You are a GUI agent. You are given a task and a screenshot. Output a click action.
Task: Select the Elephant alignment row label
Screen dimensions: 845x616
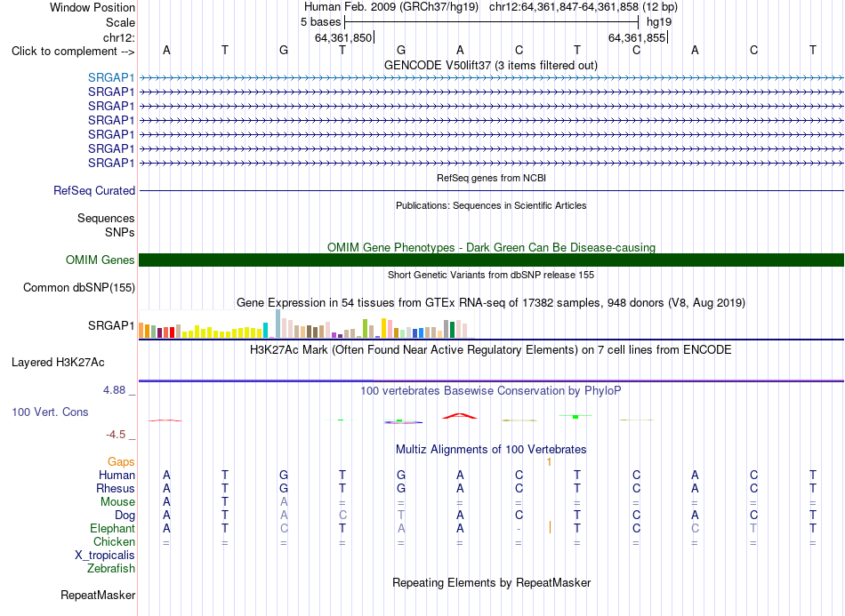[112, 528]
